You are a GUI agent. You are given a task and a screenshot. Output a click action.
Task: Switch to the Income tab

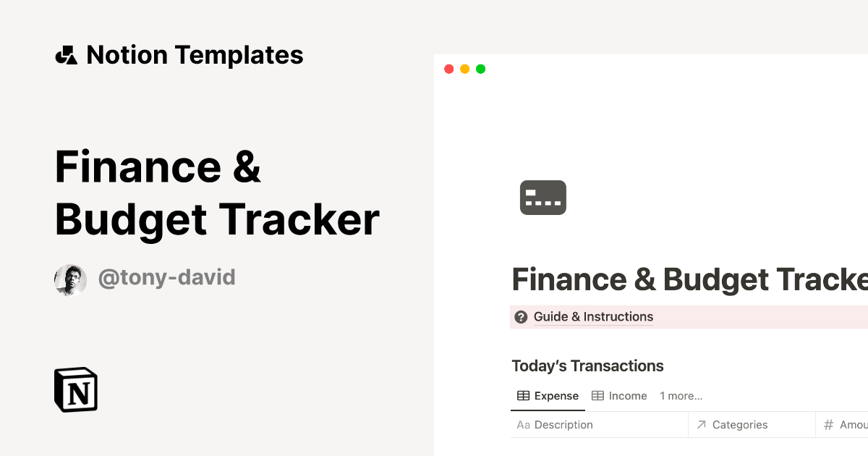pyautogui.click(x=626, y=396)
